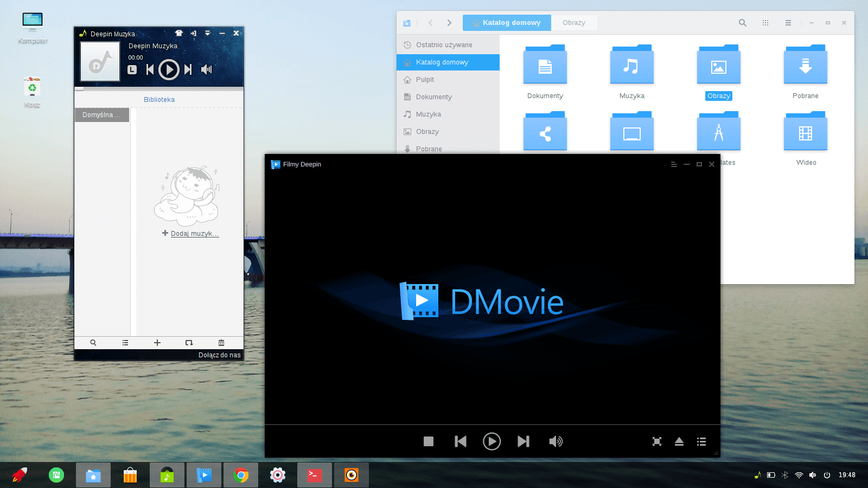The height and width of the screenshot is (488, 868).
Task: Open search in Deepin Muzyka bottom toolbar
Action: click(93, 343)
